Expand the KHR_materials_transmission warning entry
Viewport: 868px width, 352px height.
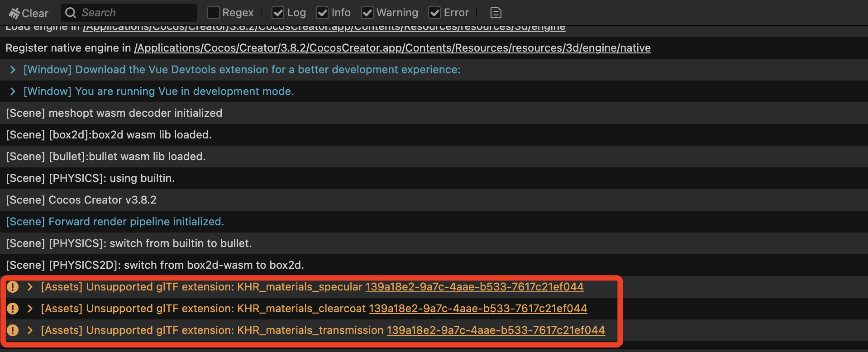[30, 330]
